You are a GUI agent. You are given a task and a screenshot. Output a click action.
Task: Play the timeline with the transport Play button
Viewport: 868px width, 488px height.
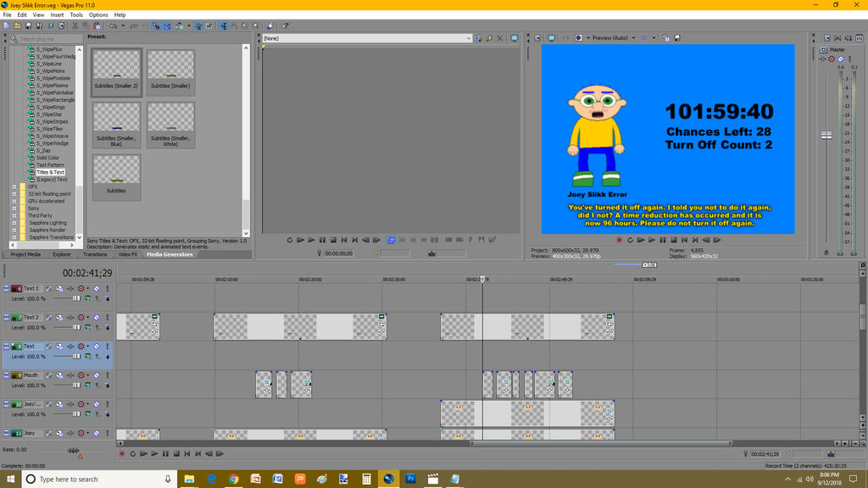coord(154,454)
